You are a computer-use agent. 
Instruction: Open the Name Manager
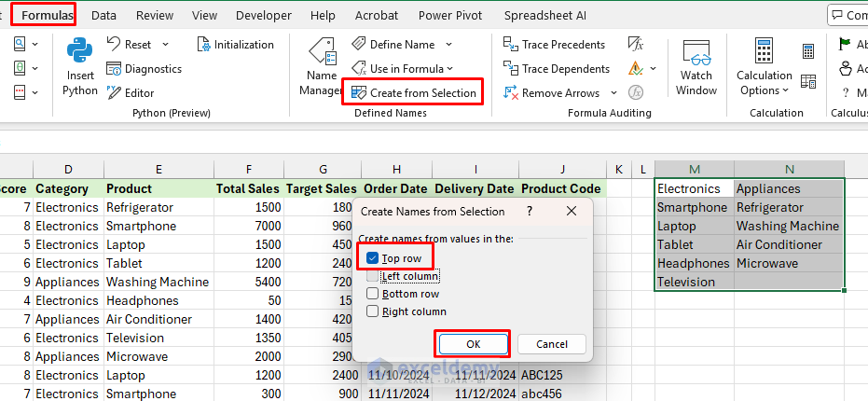tap(322, 67)
